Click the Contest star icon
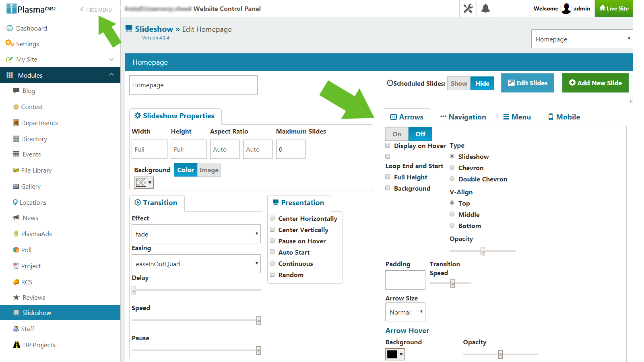This screenshot has height=362, width=644. 16,107
